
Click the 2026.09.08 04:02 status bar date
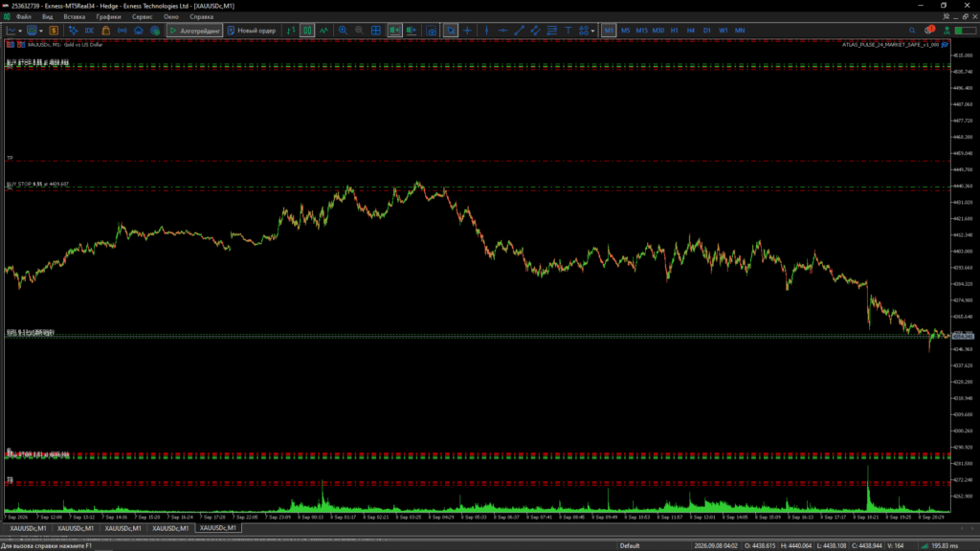(716, 546)
